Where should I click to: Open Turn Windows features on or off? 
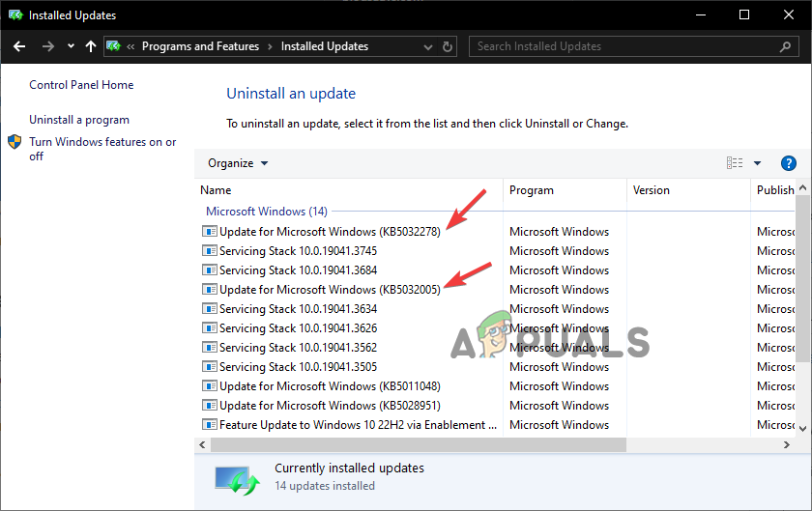102,149
